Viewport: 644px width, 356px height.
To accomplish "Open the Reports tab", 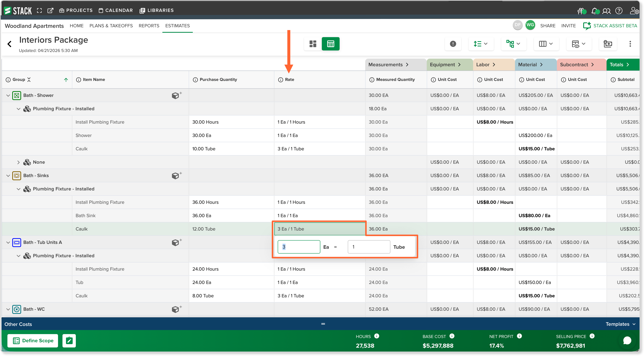I will [149, 26].
